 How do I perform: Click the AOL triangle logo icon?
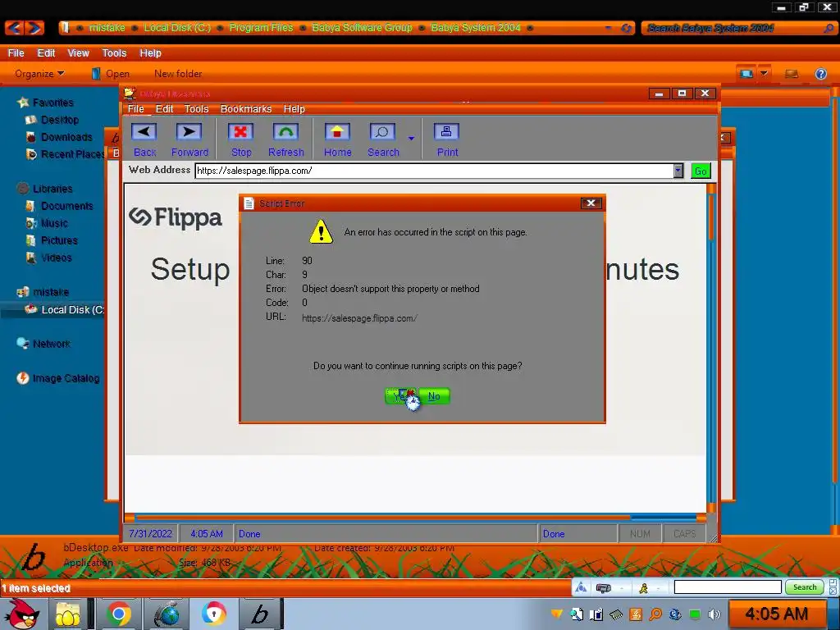(581, 588)
